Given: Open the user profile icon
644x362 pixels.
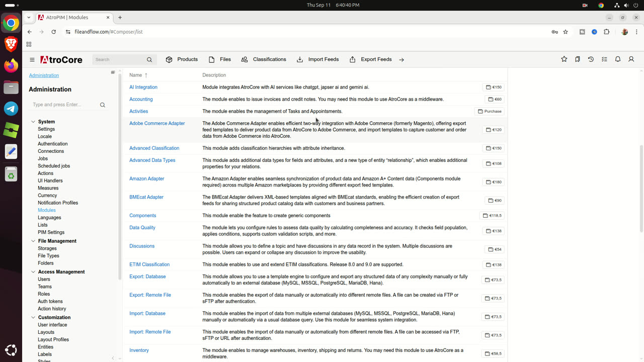Looking at the screenshot, I should tap(631, 59).
